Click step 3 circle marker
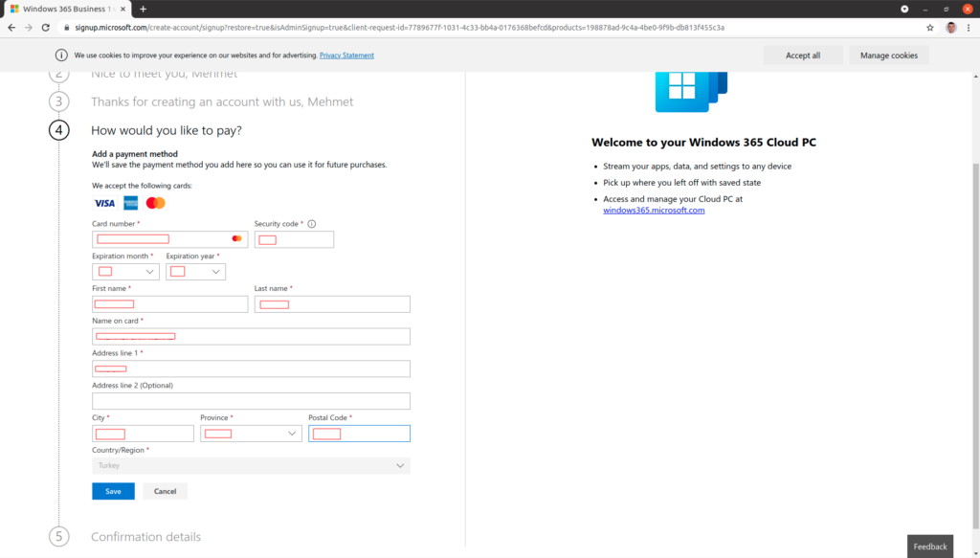Image resolution: width=980 pixels, height=558 pixels. (59, 101)
